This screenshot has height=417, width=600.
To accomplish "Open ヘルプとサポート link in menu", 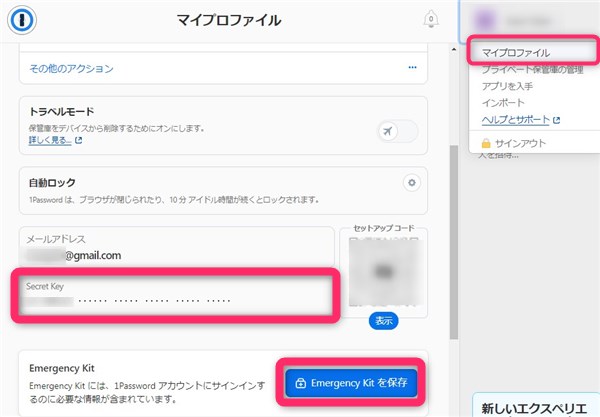I will [x=515, y=120].
